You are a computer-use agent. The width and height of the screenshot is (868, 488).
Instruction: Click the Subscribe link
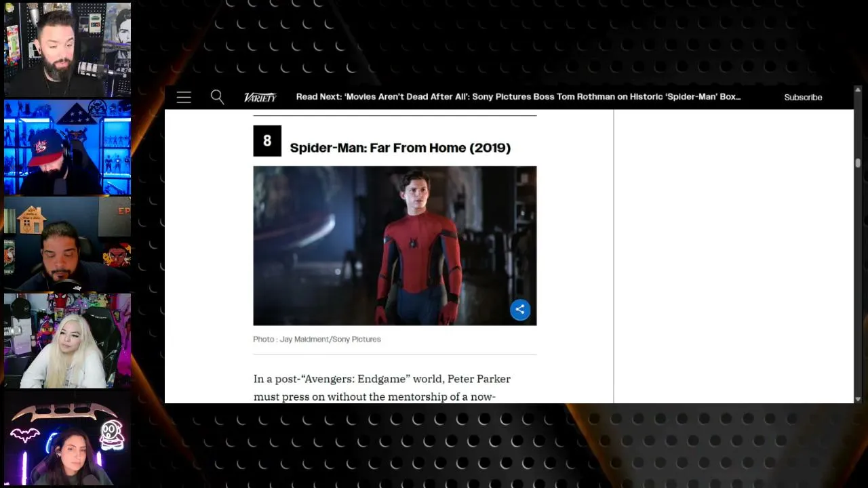click(x=803, y=97)
